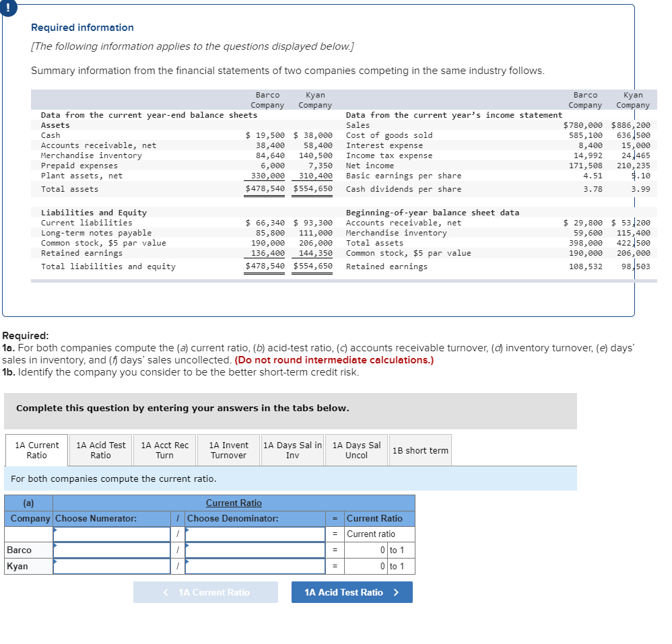The height and width of the screenshot is (644, 672).
Task: Click Kyan sales value $886,200
Action: click(631, 125)
